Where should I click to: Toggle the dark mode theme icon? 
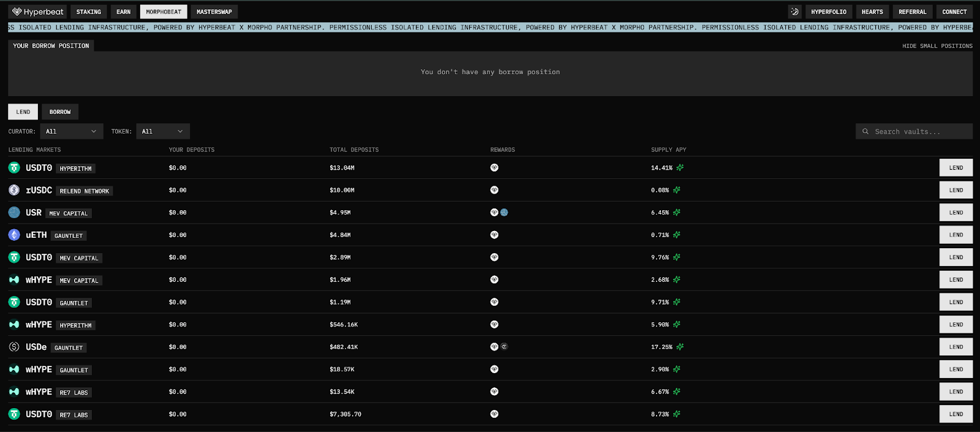point(794,12)
